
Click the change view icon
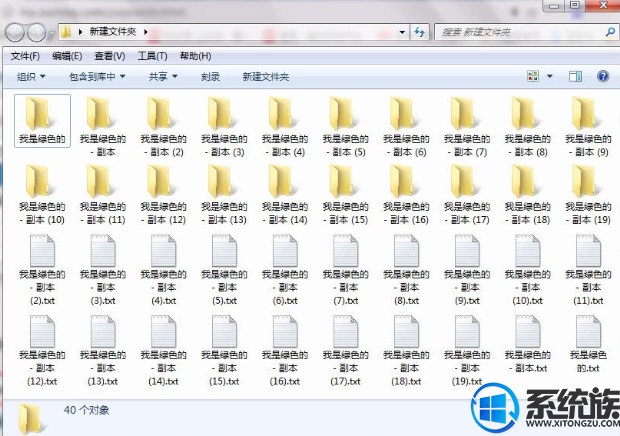click(533, 76)
